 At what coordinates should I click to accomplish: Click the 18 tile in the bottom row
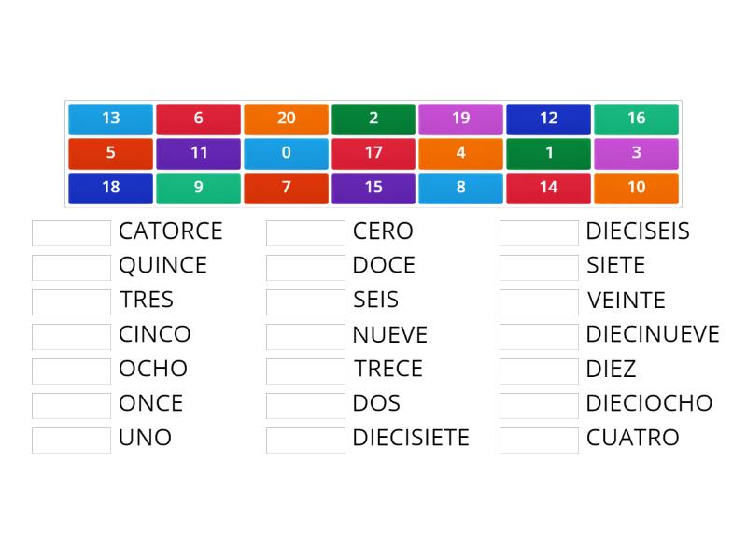[x=109, y=188]
